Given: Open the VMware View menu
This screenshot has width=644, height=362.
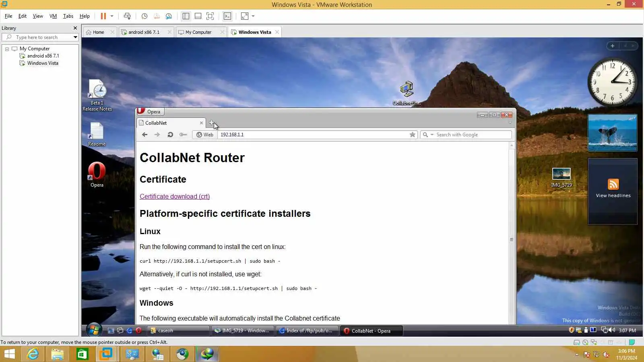Looking at the screenshot, I should click(38, 16).
